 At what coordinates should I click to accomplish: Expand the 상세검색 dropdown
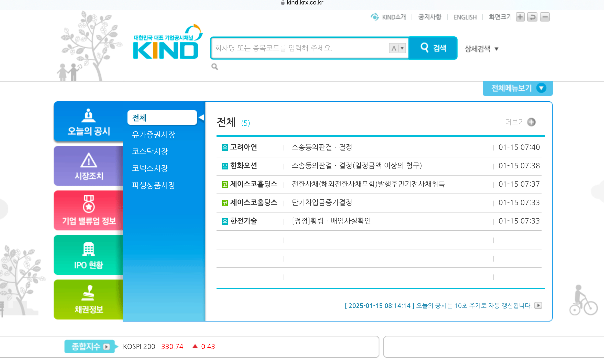[482, 49]
